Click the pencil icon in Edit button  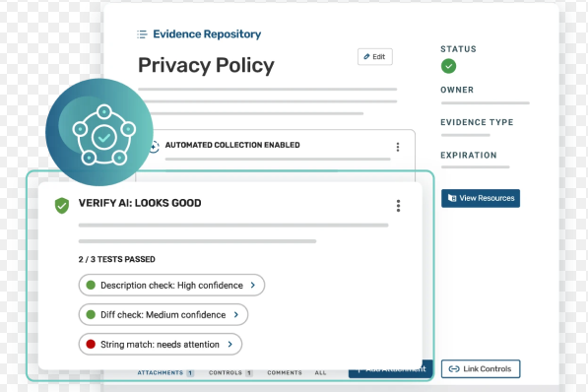(366, 57)
